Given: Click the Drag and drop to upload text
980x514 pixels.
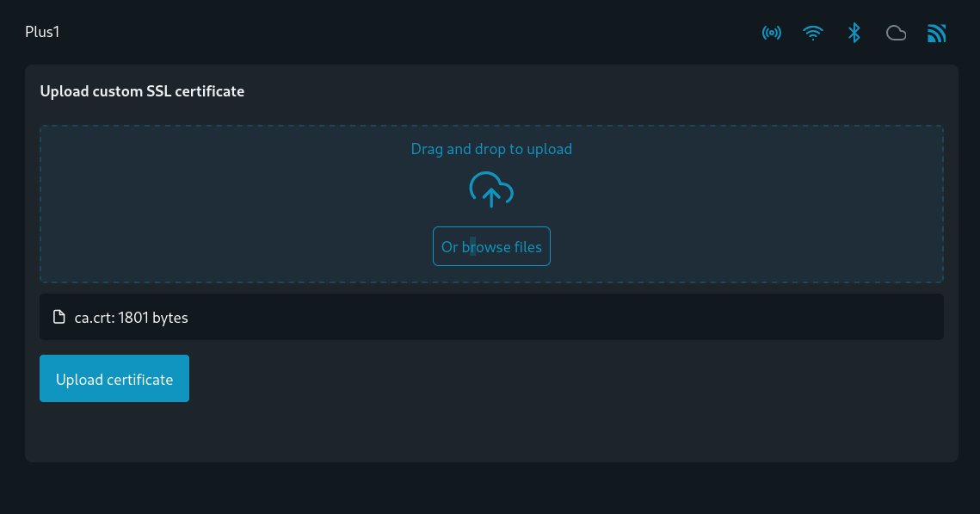Looking at the screenshot, I should [x=491, y=149].
